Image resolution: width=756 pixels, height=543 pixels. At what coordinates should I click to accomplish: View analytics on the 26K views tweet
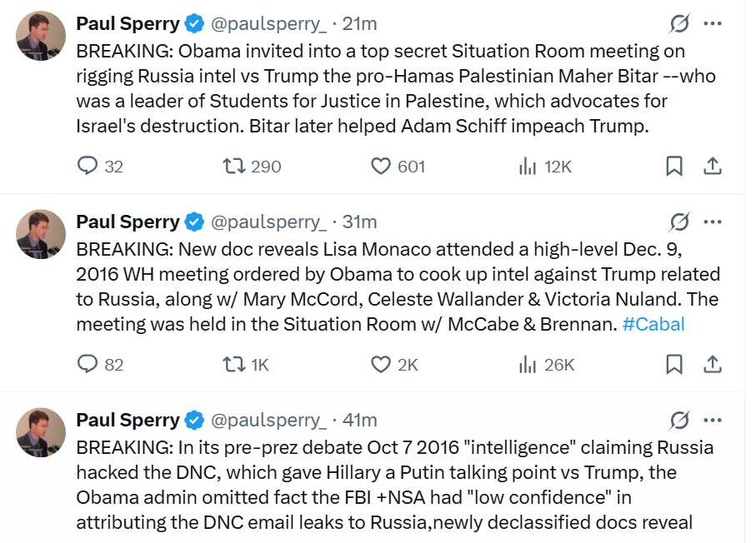coord(528,364)
